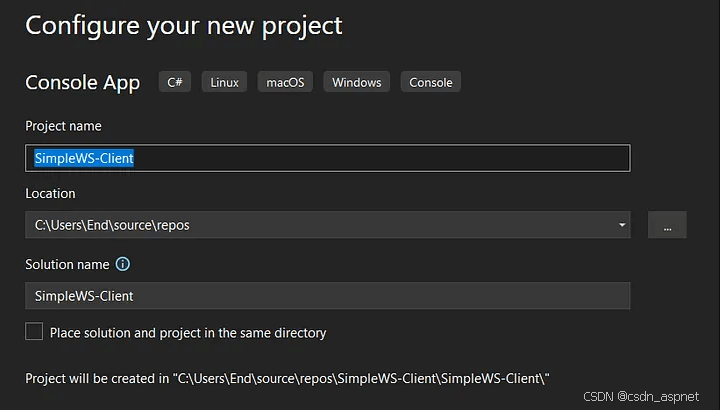
Task: Click the 'Project will be created in' path text
Action: click(x=287, y=378)
